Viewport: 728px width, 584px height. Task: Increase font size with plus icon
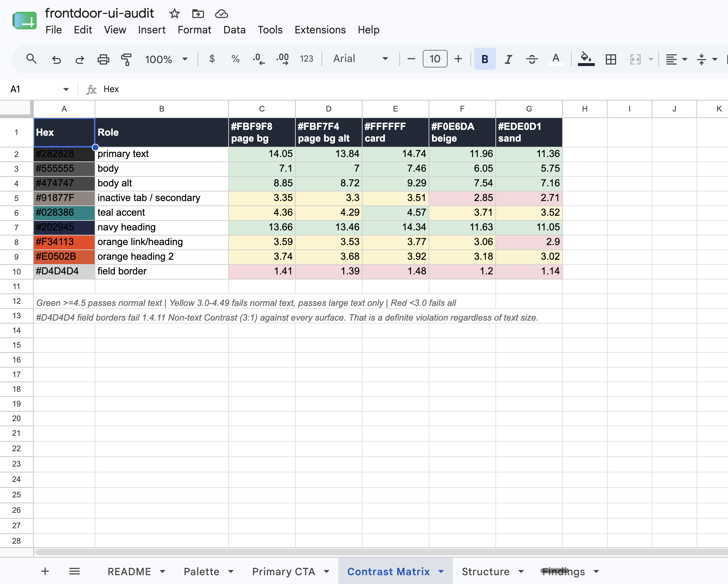[458, 59]
